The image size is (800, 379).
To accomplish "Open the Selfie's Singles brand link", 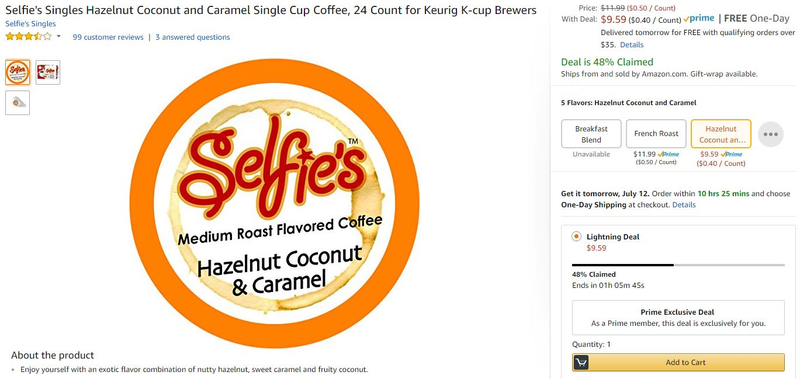I will point(31,24).
